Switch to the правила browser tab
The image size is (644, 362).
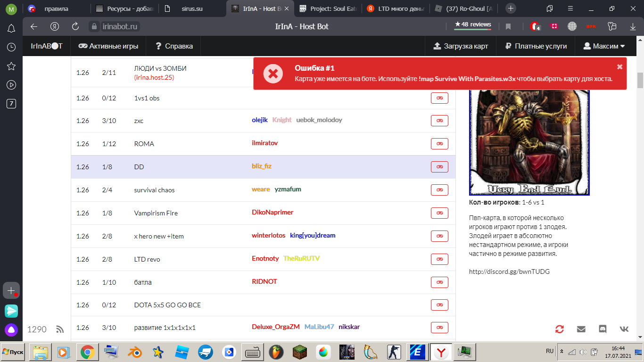point(56,8)
